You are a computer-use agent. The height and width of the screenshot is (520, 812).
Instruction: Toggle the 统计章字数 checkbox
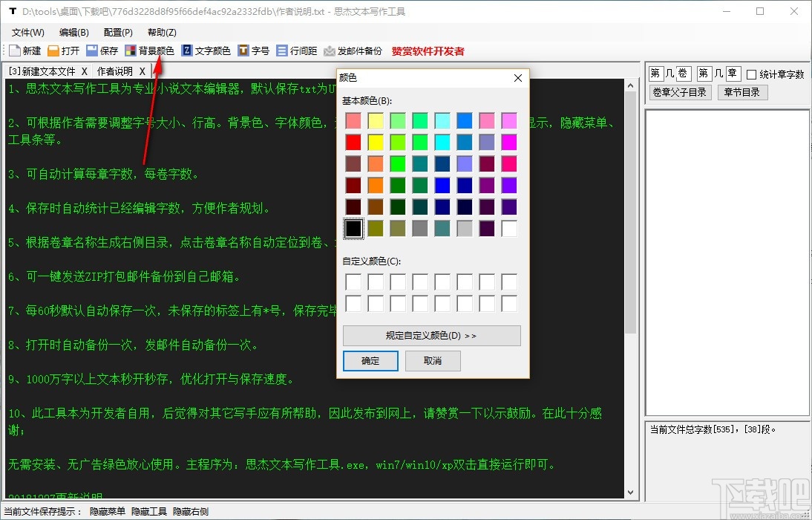751,74
